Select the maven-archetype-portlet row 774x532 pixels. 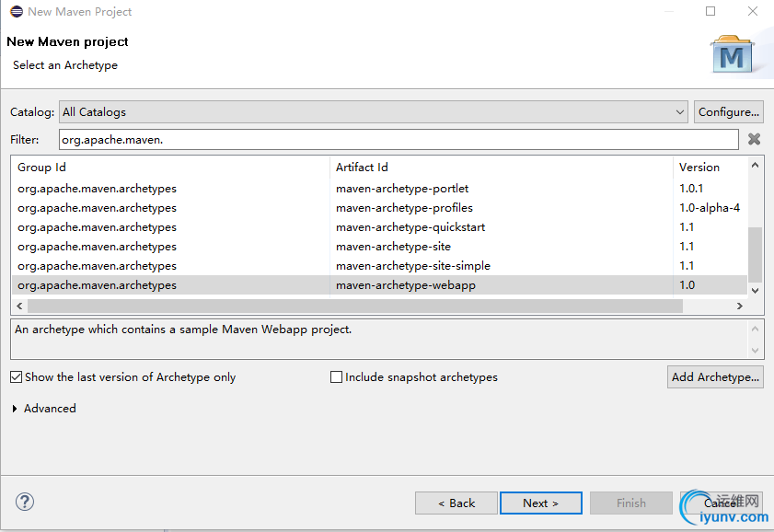pos(379,189)
